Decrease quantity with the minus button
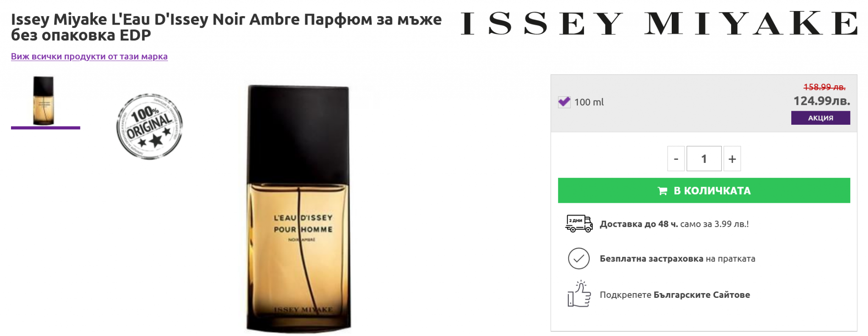 coord(676,159)
